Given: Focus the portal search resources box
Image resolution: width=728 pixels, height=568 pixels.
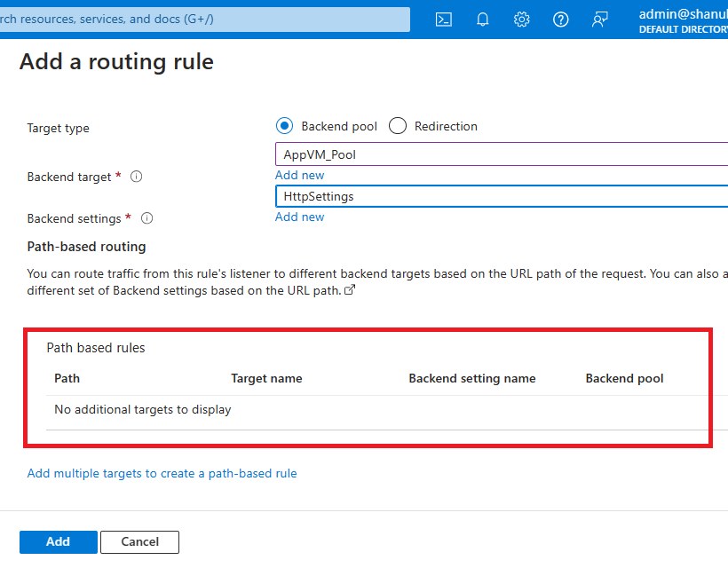Looking at the screenshot, I should (x=204, y=20).
